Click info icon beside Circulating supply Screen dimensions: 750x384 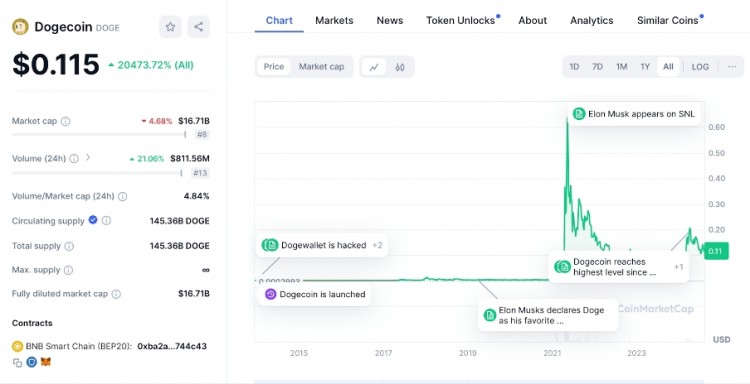click(x=107, y=220)
